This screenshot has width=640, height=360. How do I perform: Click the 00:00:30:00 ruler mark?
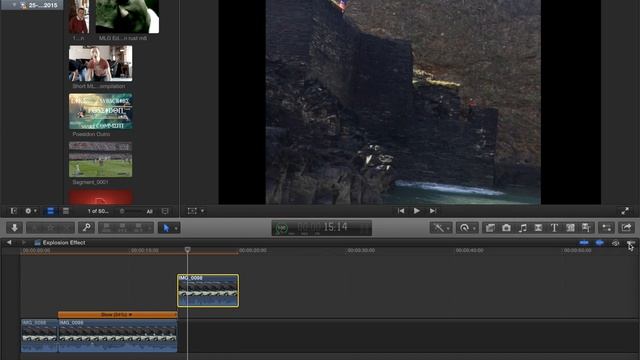[361, 250]
